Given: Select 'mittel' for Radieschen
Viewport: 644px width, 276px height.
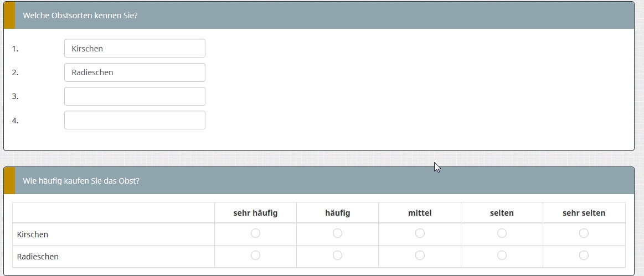Looking at the screenshot, I should 420,256.
